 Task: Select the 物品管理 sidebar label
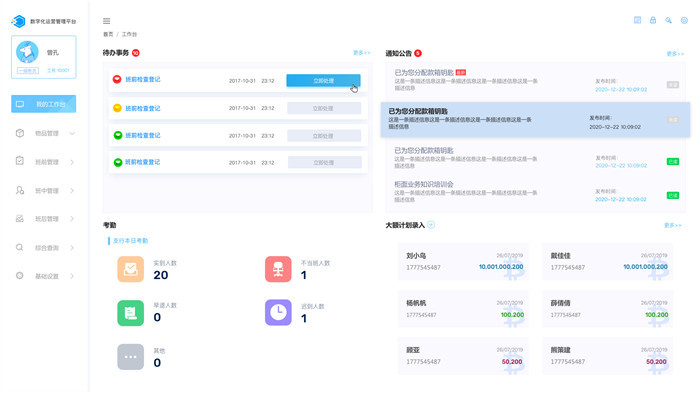point(47,134)
